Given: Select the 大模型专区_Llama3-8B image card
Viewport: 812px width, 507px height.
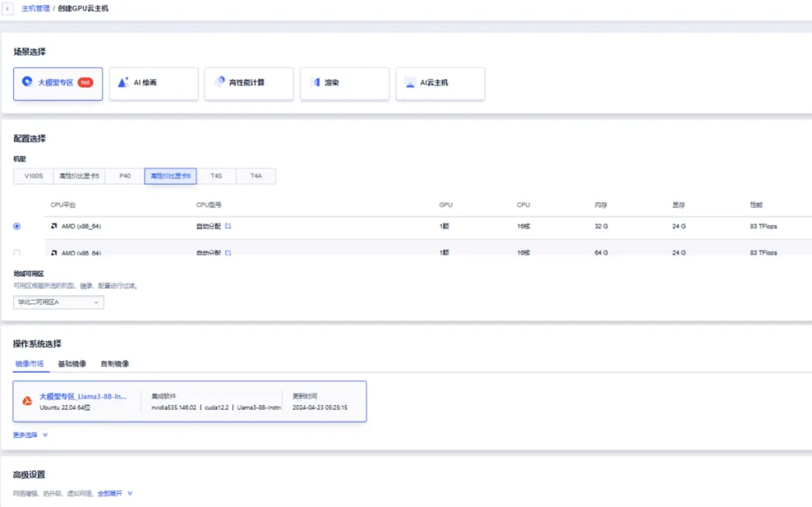Looking at the screenshot, I should tap(190, 401).
